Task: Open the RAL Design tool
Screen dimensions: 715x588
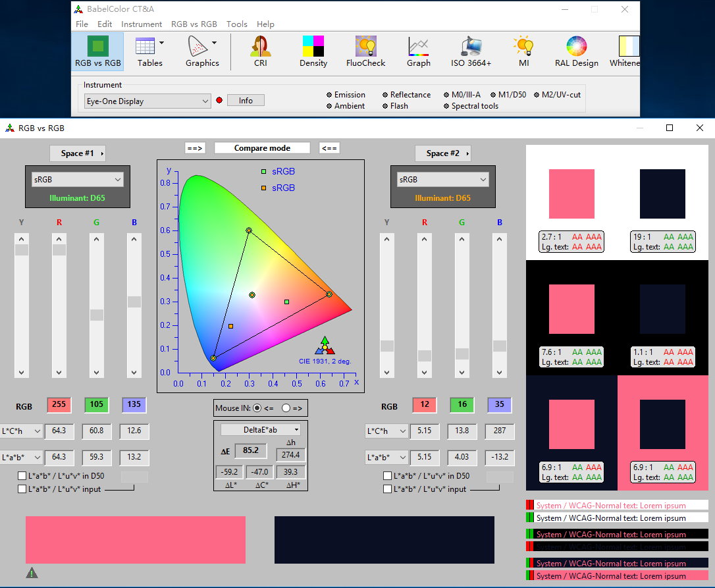Action: pos(576,51)
